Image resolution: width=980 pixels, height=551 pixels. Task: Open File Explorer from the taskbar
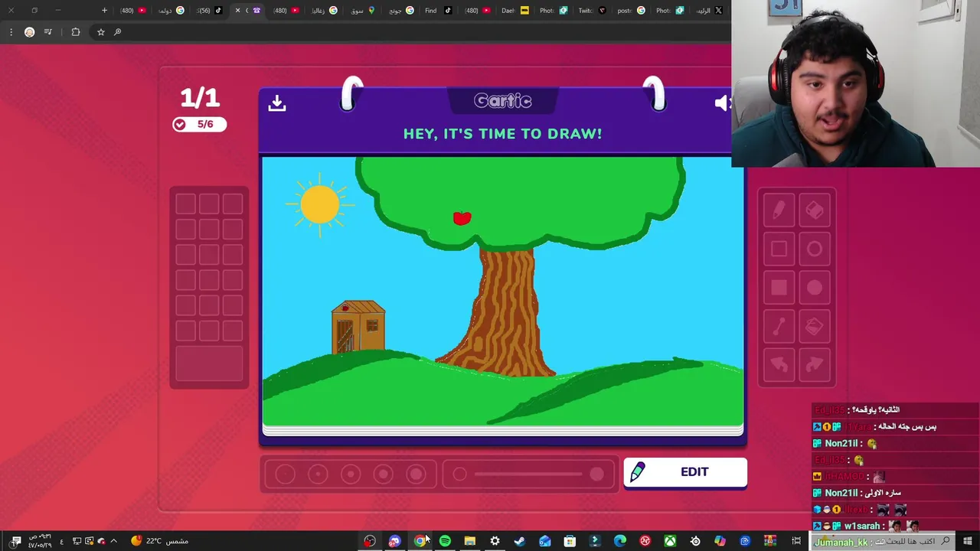click(x=470, y=541)
